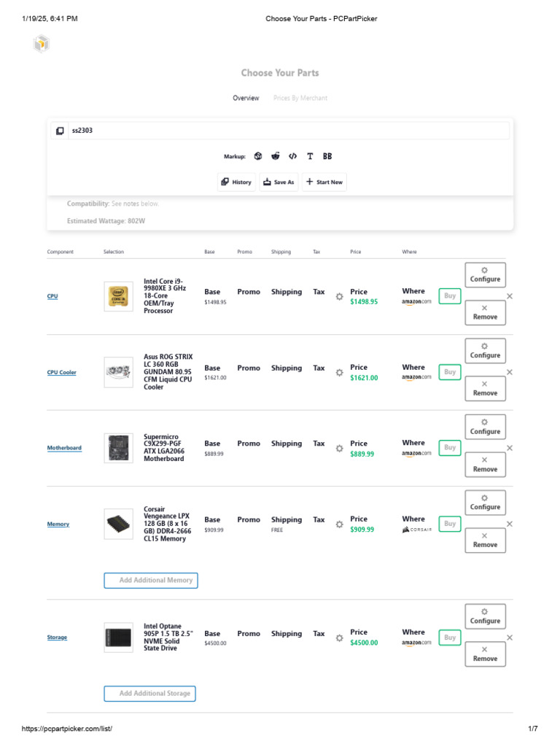560x747 pixels.
Task: Click Supermicro C9X299-PGF motherboard name
Action: [x=164, y=448]
